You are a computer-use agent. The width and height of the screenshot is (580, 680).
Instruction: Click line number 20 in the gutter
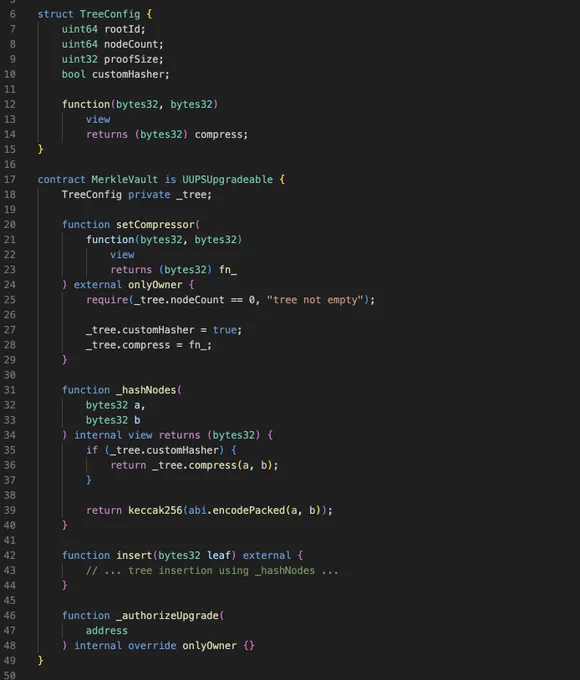click(x=10, y=225)
